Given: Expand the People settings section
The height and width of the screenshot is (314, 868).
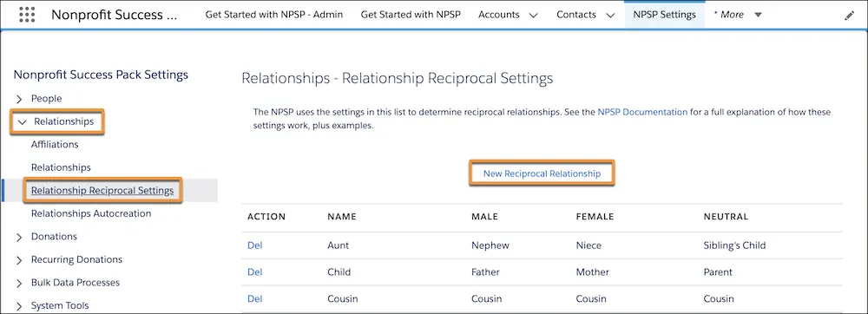Looking at the screenshot, I should tap(19, 99).
